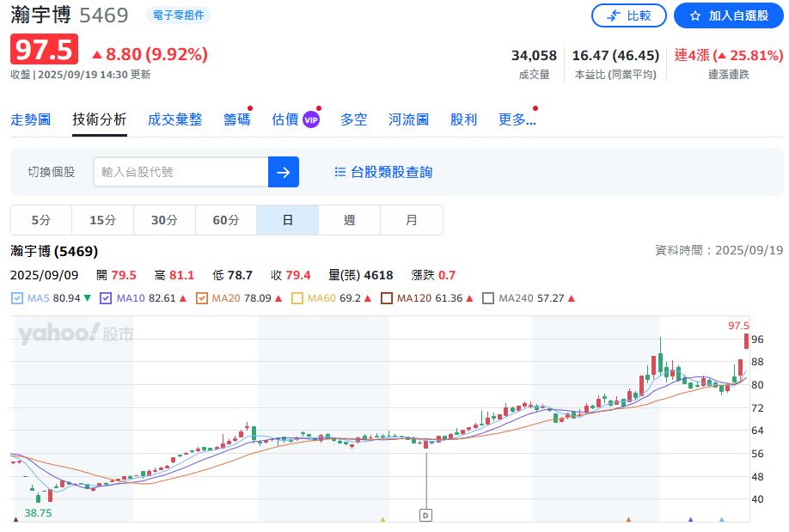789x532 pixels.
Task: Click the list icon beside 台股類股查詢
Action: click(339, 172)
